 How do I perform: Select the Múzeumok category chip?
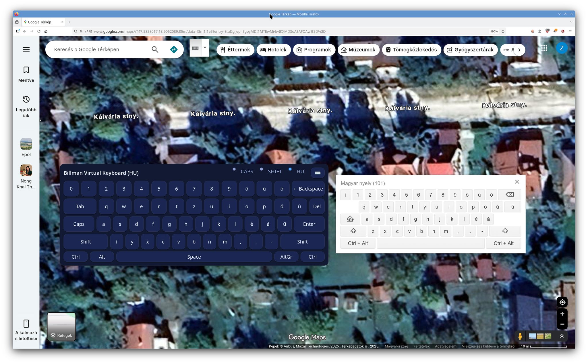358,50
